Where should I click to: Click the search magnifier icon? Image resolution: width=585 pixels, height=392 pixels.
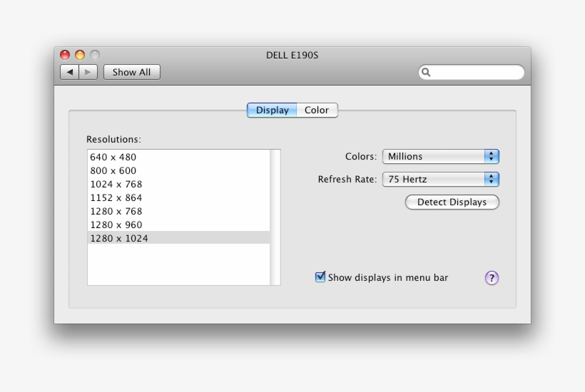click(x=426, y=72)
